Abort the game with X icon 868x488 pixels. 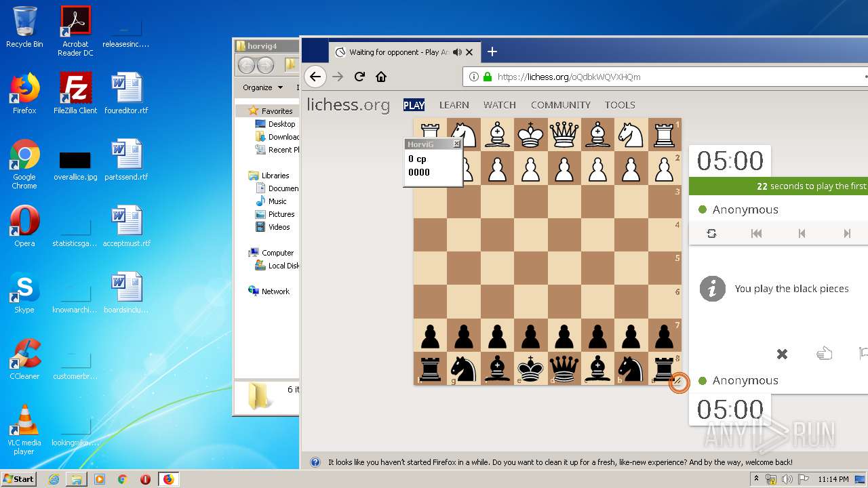point(782,354)
